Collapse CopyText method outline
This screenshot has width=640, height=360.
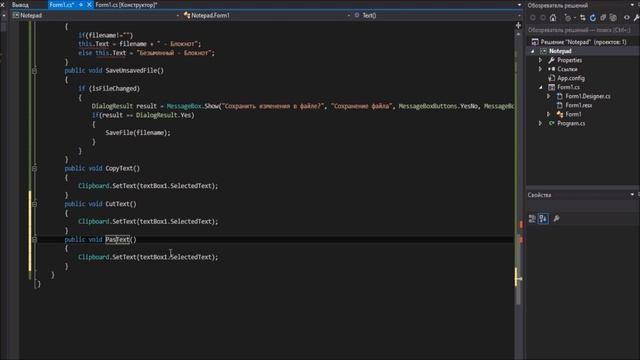[x=34, y=168]
